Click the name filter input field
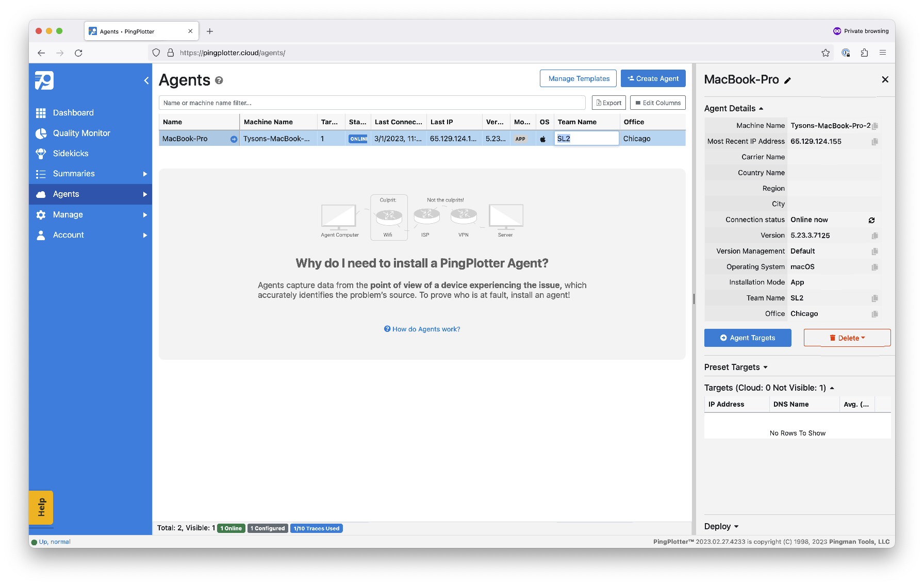 click(x=372, y=103)
